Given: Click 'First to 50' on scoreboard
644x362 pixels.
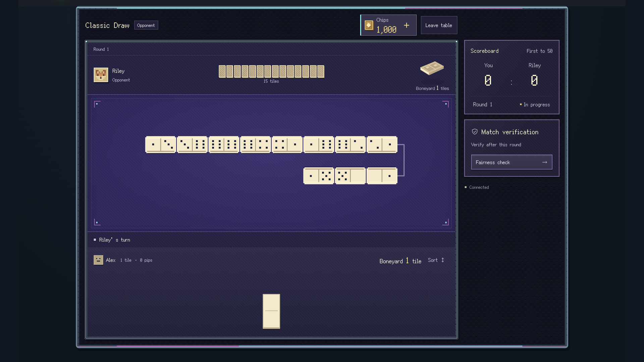Looking at the screenshot, I should [x=539, y=51].
